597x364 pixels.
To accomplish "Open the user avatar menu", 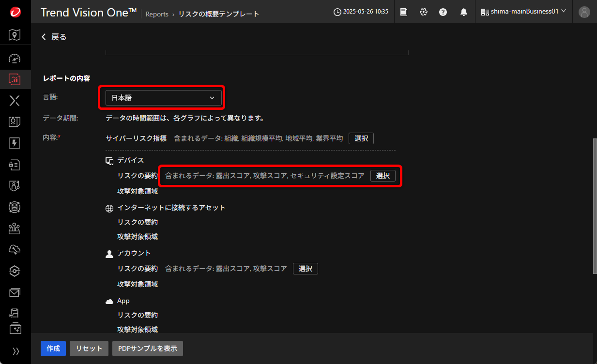I will pyautogui.click(x=584, y=12).
